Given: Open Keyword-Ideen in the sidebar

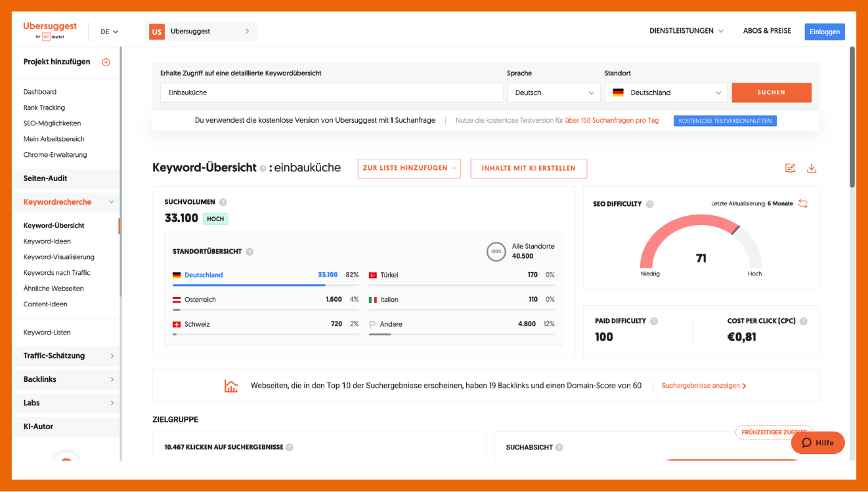Looking at the screenshot, I should pos(47,241).
